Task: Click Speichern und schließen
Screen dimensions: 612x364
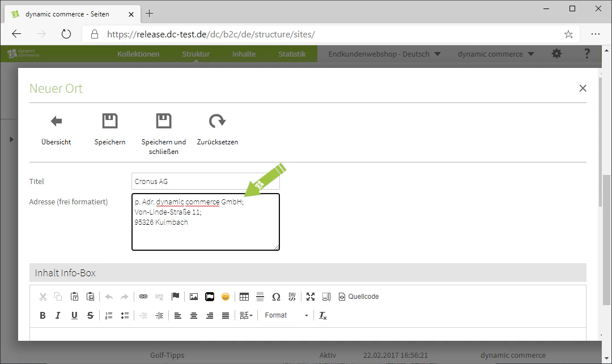Action: [164, 134]
